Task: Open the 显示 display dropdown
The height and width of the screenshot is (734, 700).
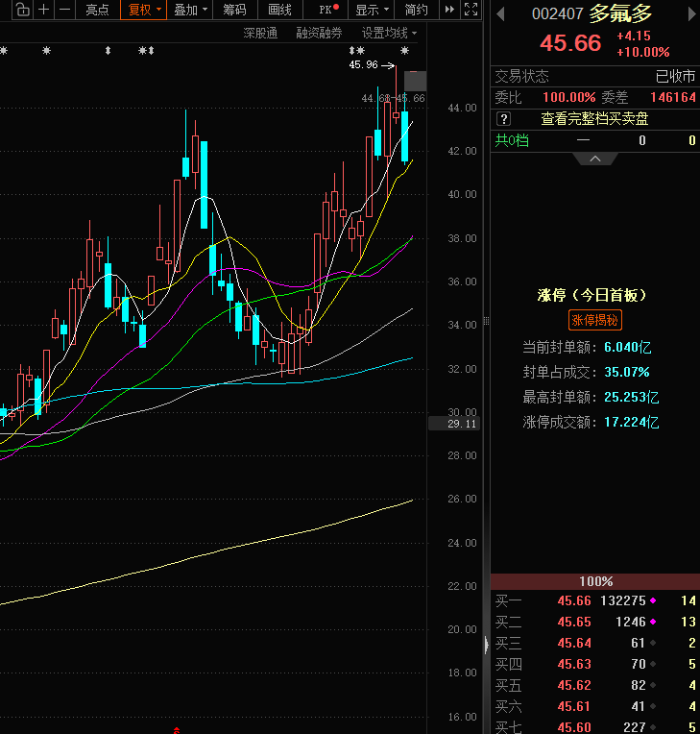Action: point(372,10)
